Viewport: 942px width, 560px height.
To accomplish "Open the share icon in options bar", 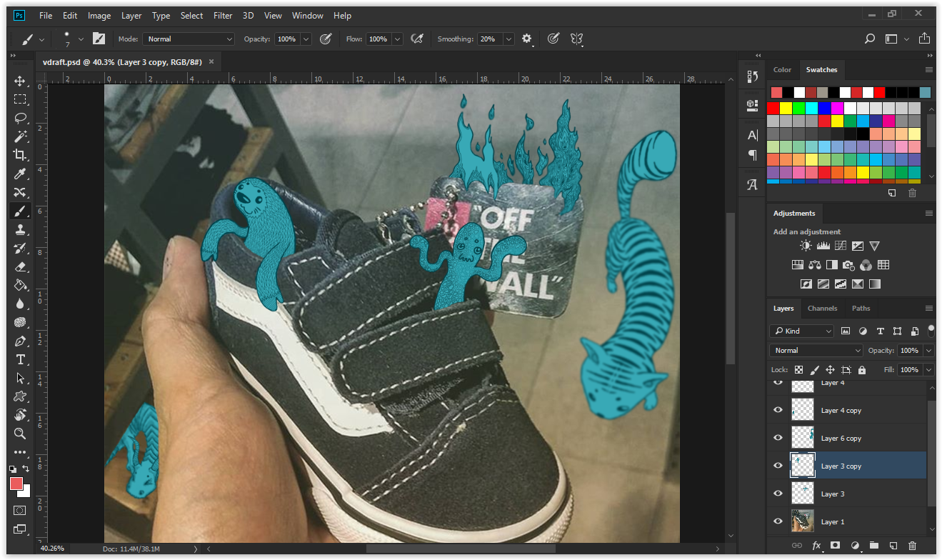I will pyautogui.click(x=925, y=39).
